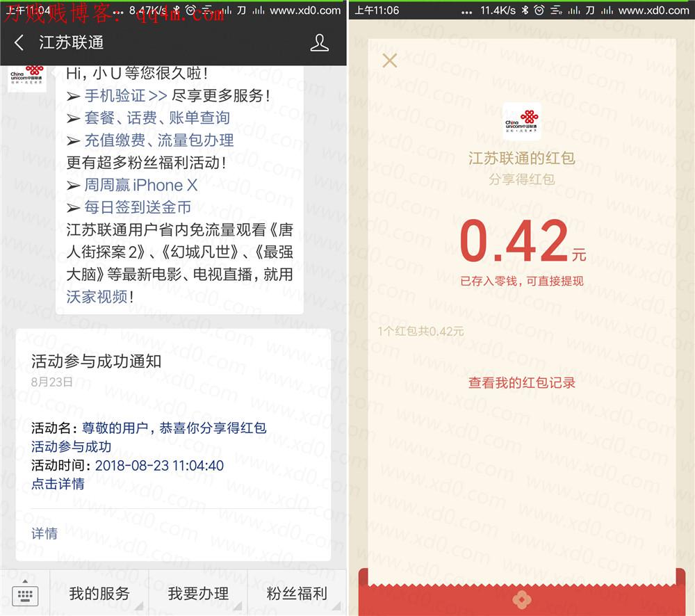Tap the alarm clock icon in the left status bar

tap(191, 10)
